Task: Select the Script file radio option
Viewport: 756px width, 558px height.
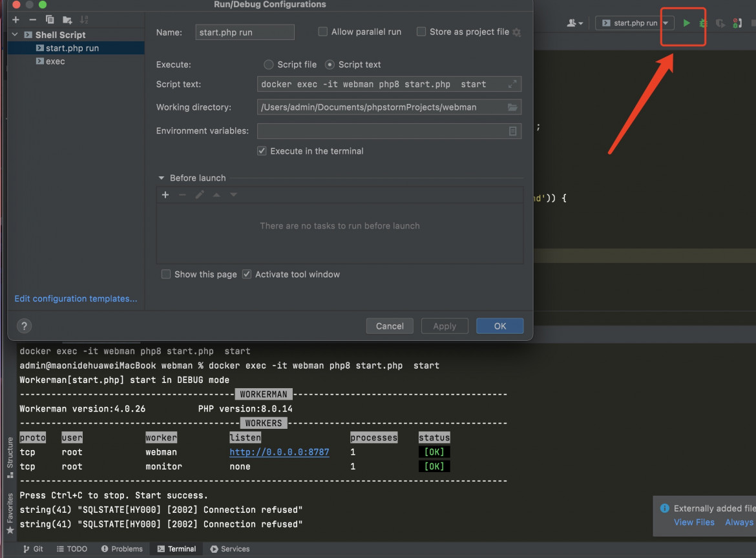Action: pos(269,65)
